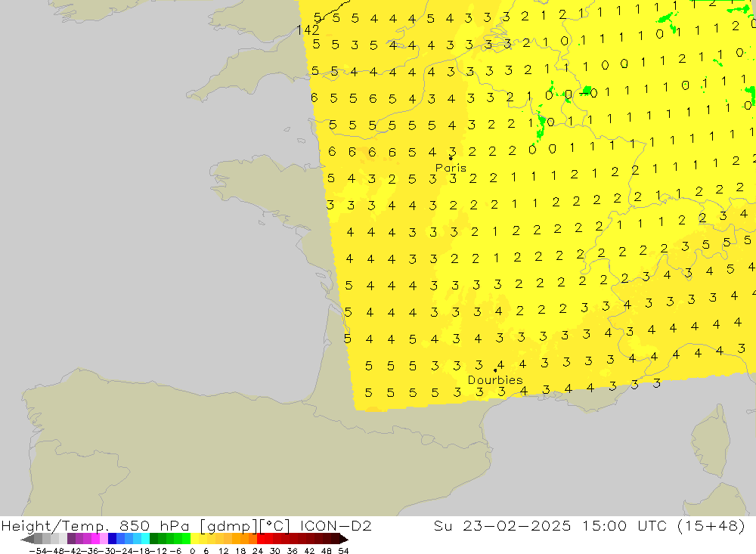Click the (15+48) forecast offset text
Viewport: 756px width, 554px height.
click(x=711, y=526)
